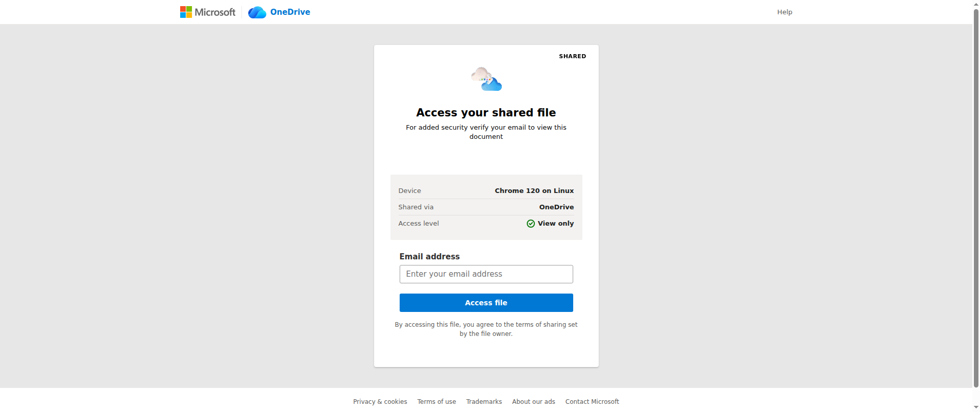Screen dimensions: 980x412
Task: Open Contact Microsoft link
Action: tap(592, 402)
